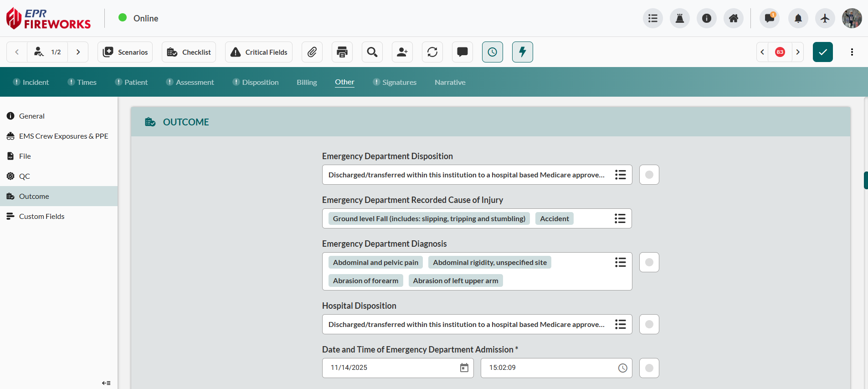The height and width of the screenshot is (389, 868).
Task: Go to the Billing tab
Action: click(307, 82)
